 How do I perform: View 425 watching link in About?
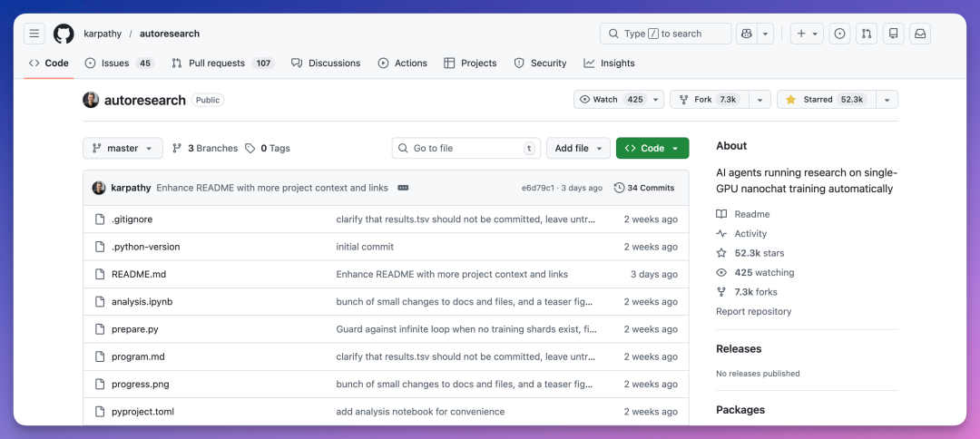pyautogui.click(x=755, y=272)
